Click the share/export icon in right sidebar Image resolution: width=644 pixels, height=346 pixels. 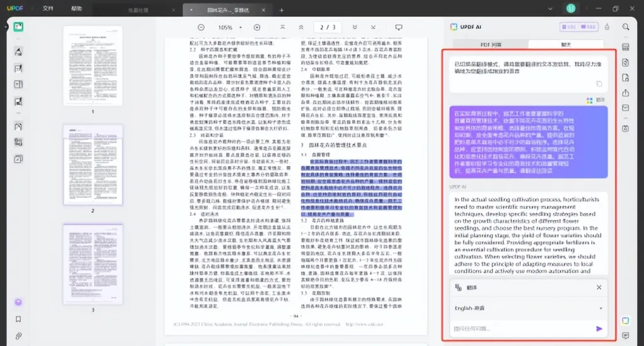pos(626,92)
